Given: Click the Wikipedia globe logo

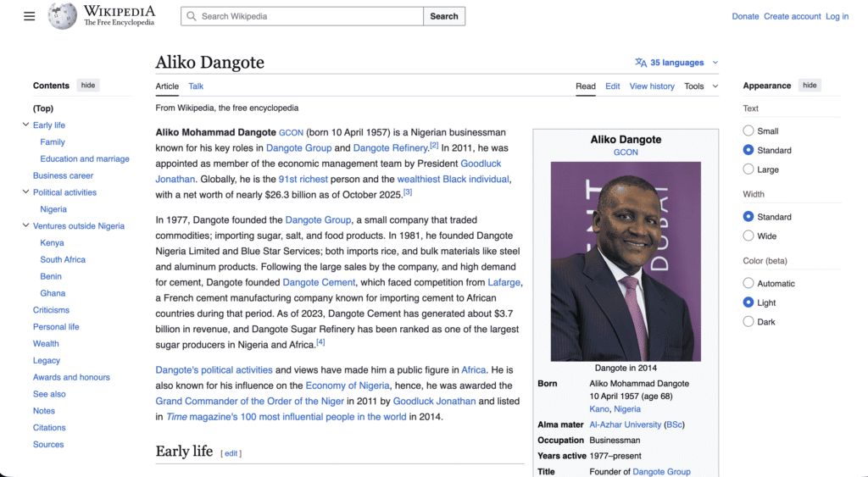Looking at the screenshot, I should pyautogui.click(x=62, y=16).
